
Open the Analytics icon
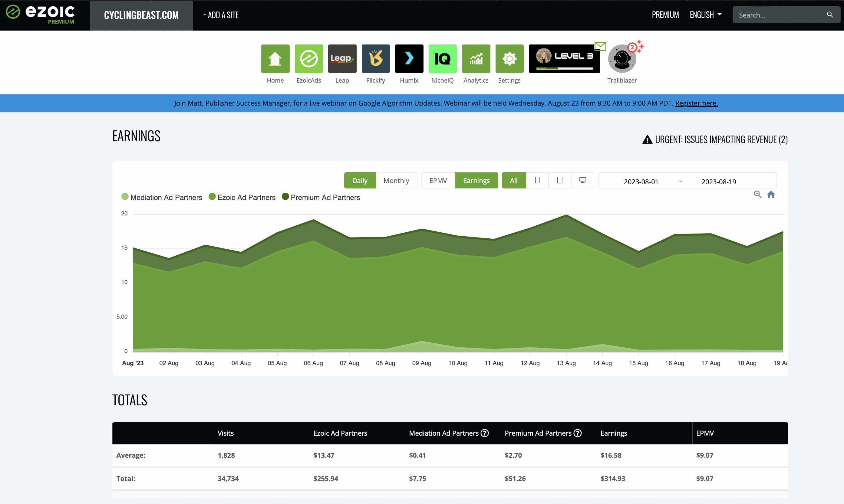pyautogui.click(x=476, y=58)
